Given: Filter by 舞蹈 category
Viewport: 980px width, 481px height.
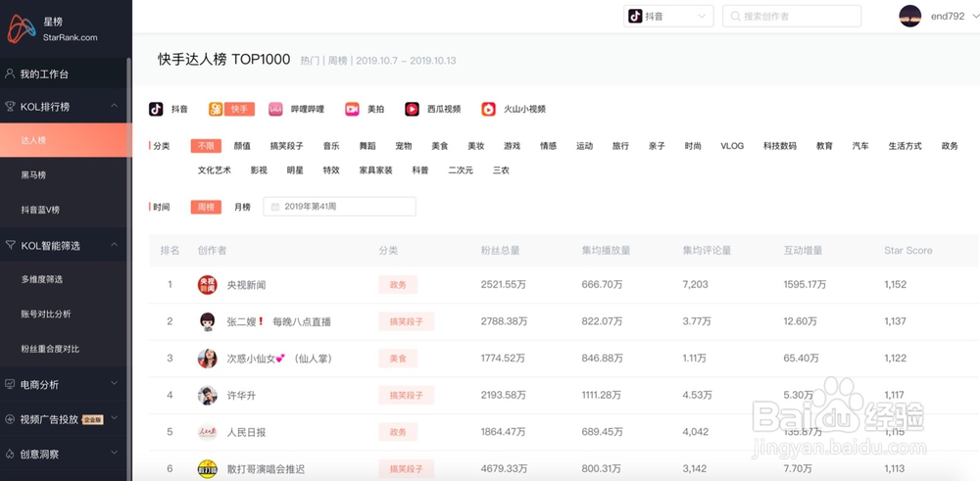Looking at the screenshot, I should (x=367, y=146).
